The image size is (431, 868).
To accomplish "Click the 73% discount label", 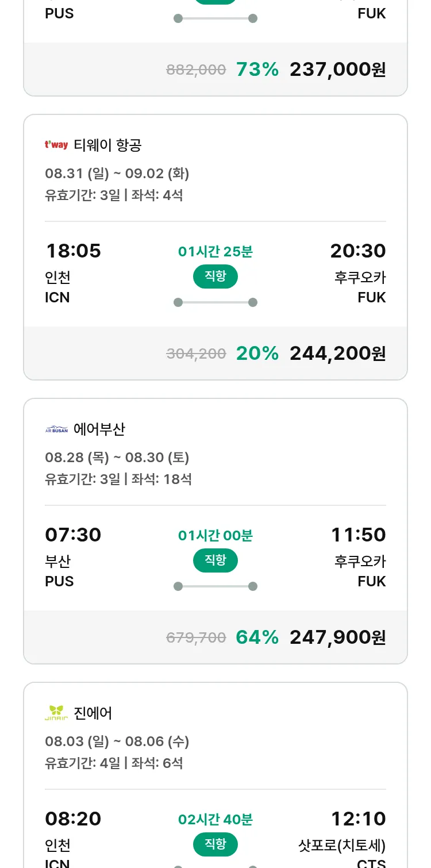I will click(257, 70).
